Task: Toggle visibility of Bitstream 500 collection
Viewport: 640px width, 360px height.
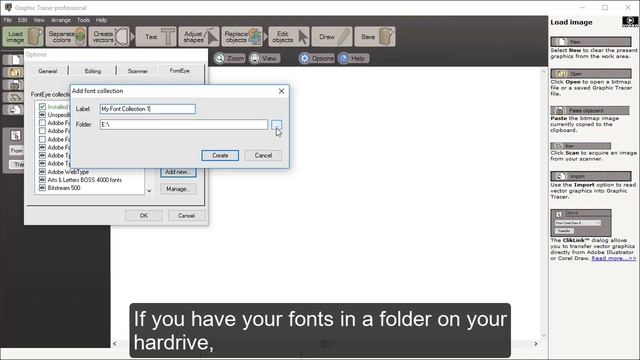Action: click(42, 188)
